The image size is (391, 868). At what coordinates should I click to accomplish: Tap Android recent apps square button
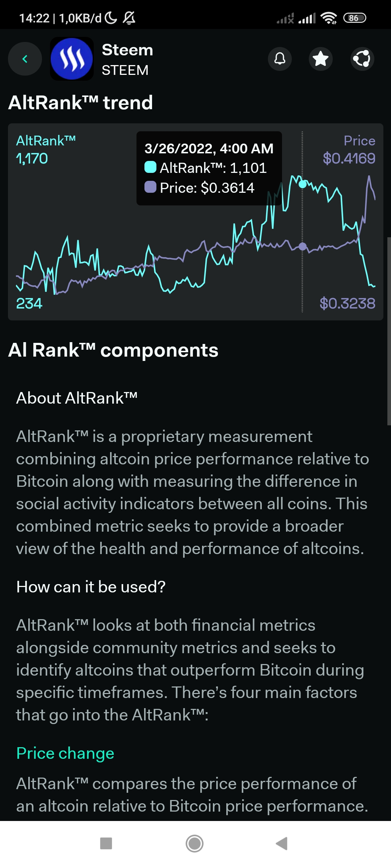106,843
